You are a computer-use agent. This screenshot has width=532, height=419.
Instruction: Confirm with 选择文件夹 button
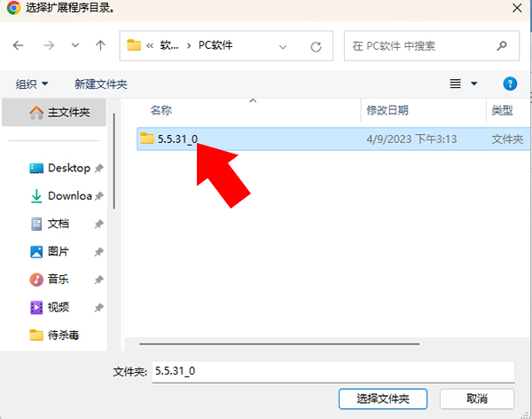383,399
